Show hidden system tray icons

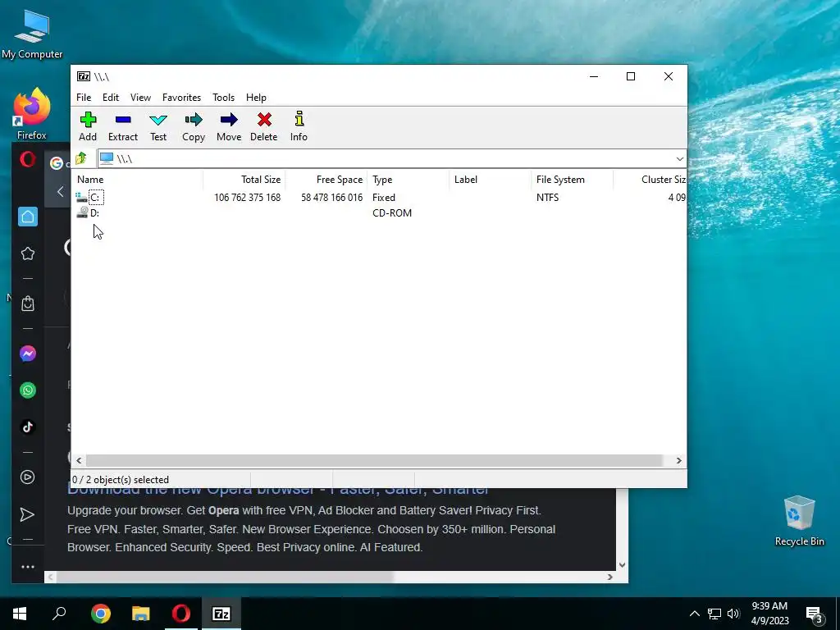(x=694, y=614)
